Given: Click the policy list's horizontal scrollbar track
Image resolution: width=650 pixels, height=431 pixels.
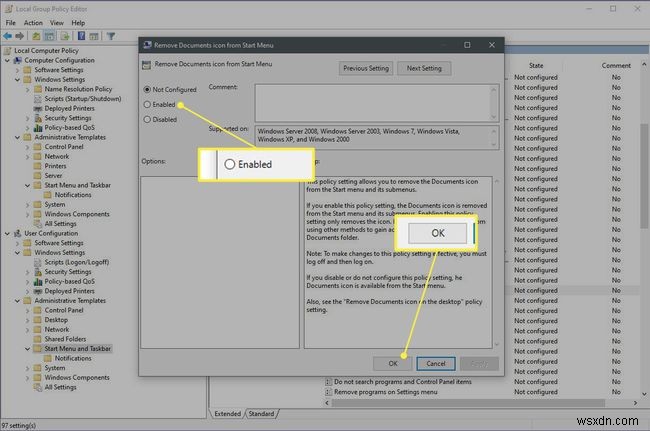Looking at the screenshot, I should click(x=468, y=403).
